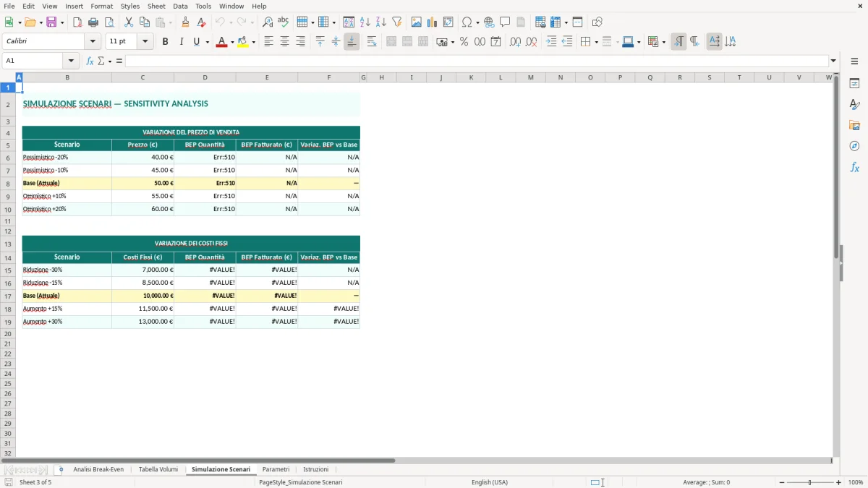This screenshot has width=868, height=488.
Task: Click the row 8 header
Action: click(x=8, y=183)
